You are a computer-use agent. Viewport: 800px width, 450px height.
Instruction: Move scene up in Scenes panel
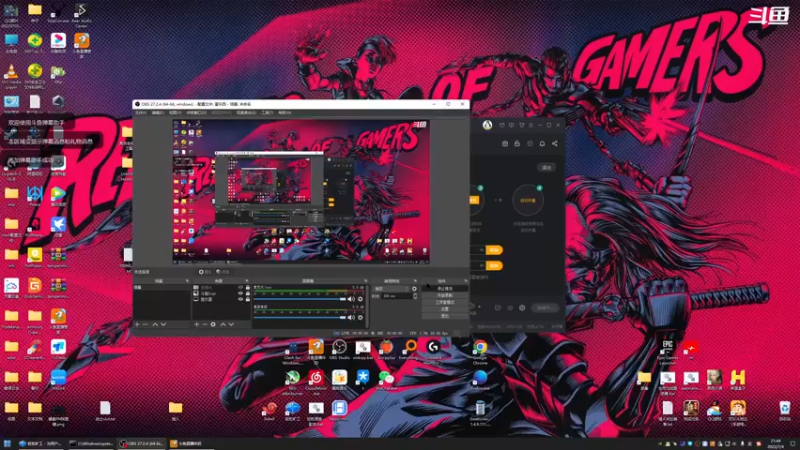[x=155, y=324]
